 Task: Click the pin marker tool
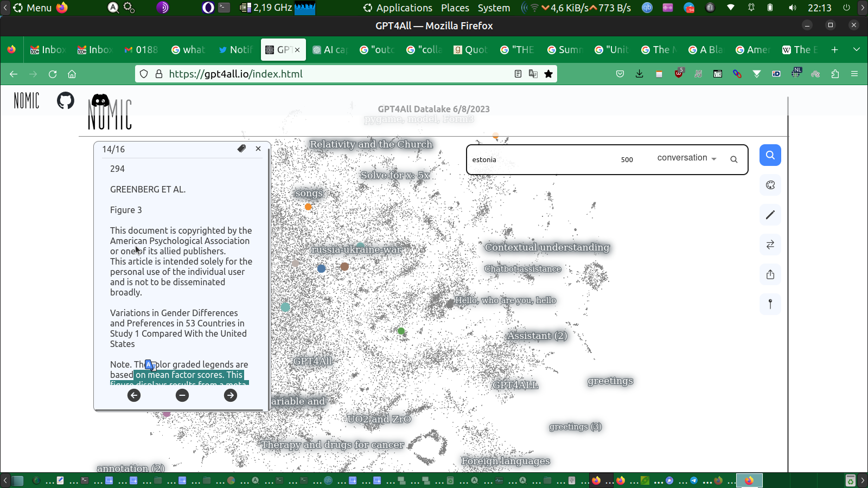click(770, 304)
